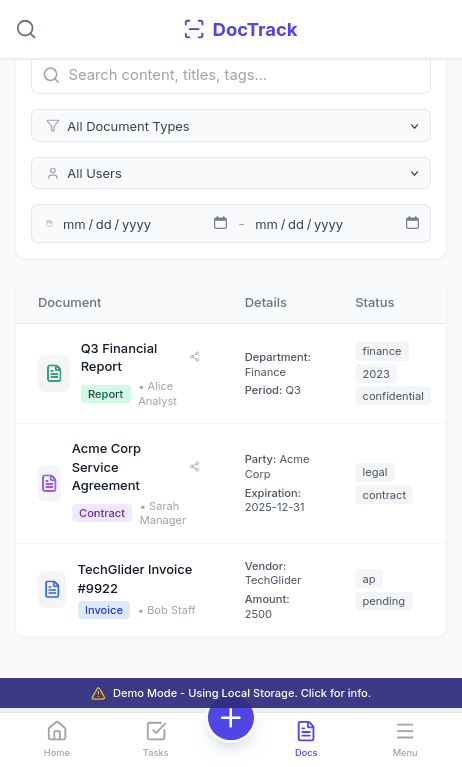Click the Document column header
This screenshot has width=462, height=767.
tap(69, 303)
